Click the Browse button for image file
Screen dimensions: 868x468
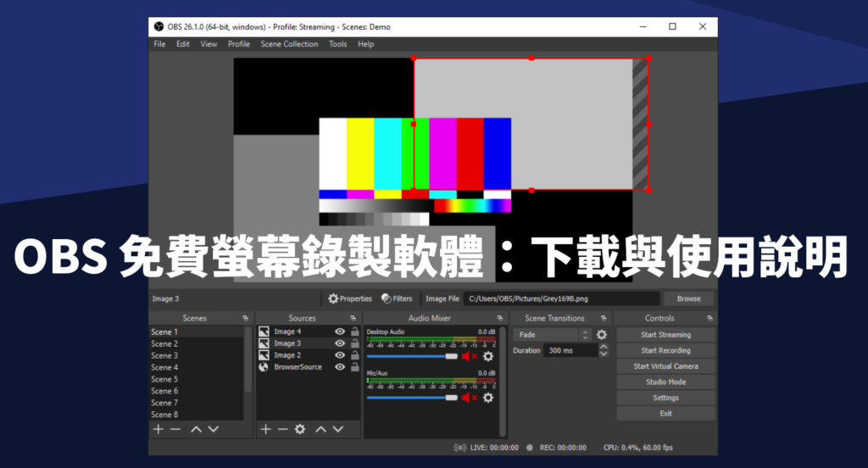(x=688, y=298)
